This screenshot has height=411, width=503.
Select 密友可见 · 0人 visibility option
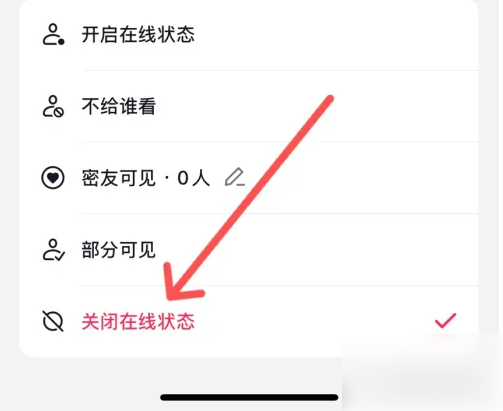point(249,178)
